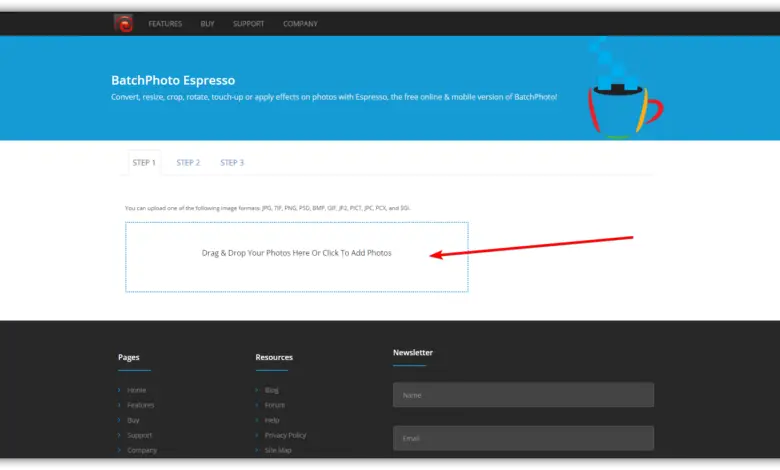Image resolution: width=780 pixels, height=470 pixels.
Task: Select the STEP 1 tab
Action: click(144, 163)
